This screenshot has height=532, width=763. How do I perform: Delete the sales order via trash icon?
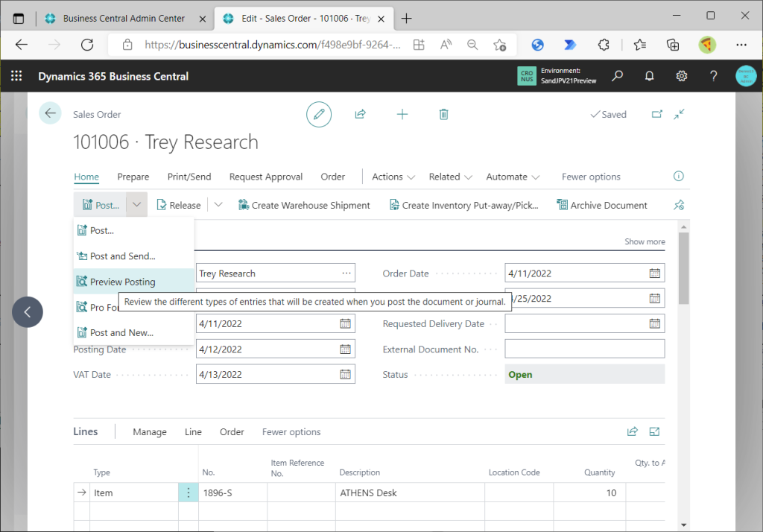444,115
